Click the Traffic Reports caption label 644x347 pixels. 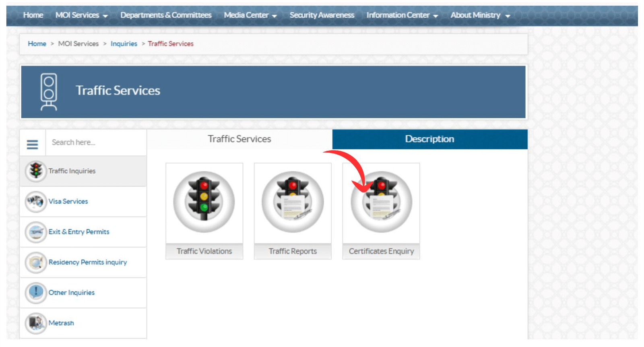click(x=293, y=251)
